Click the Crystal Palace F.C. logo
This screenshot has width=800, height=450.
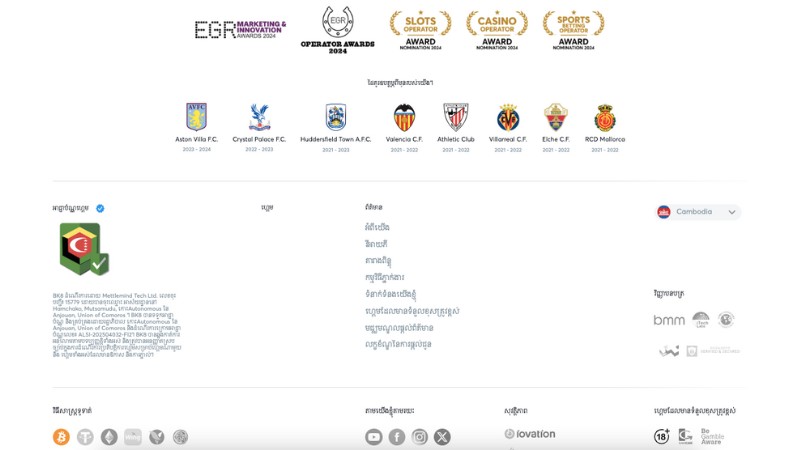click(259, 117)
